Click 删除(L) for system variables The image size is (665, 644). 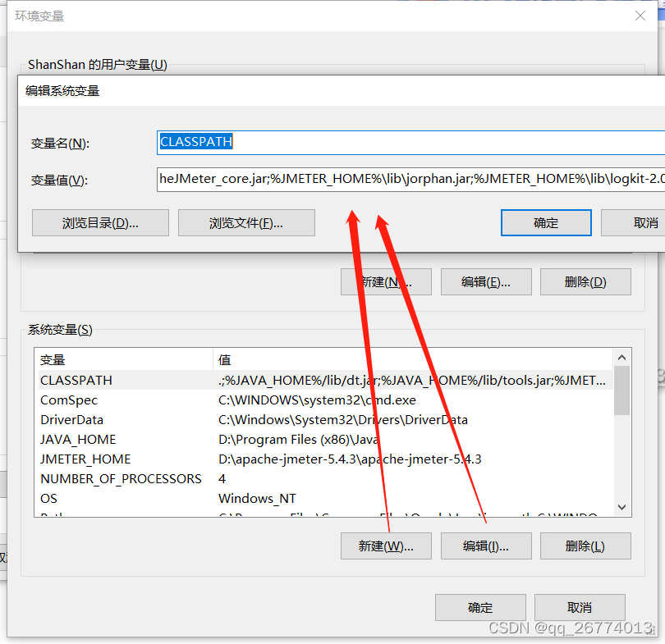coord(585,546)
